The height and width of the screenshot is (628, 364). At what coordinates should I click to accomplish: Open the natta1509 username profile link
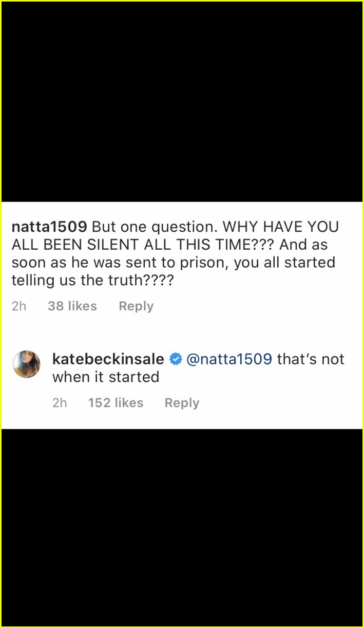49,227
